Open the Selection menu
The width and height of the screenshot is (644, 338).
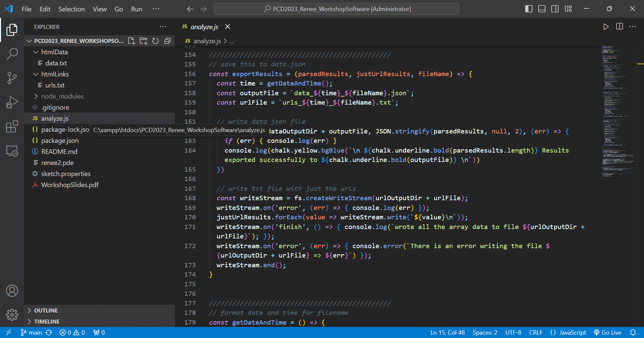71,9
